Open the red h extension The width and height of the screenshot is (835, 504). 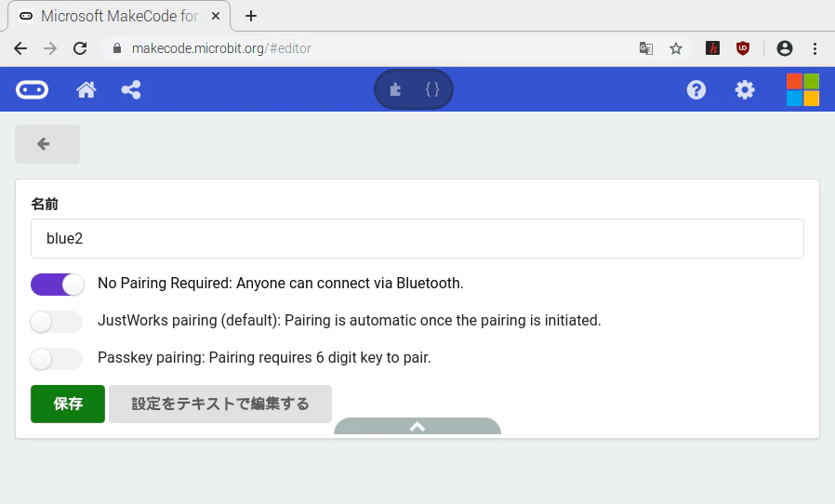[x=712, y=48]
